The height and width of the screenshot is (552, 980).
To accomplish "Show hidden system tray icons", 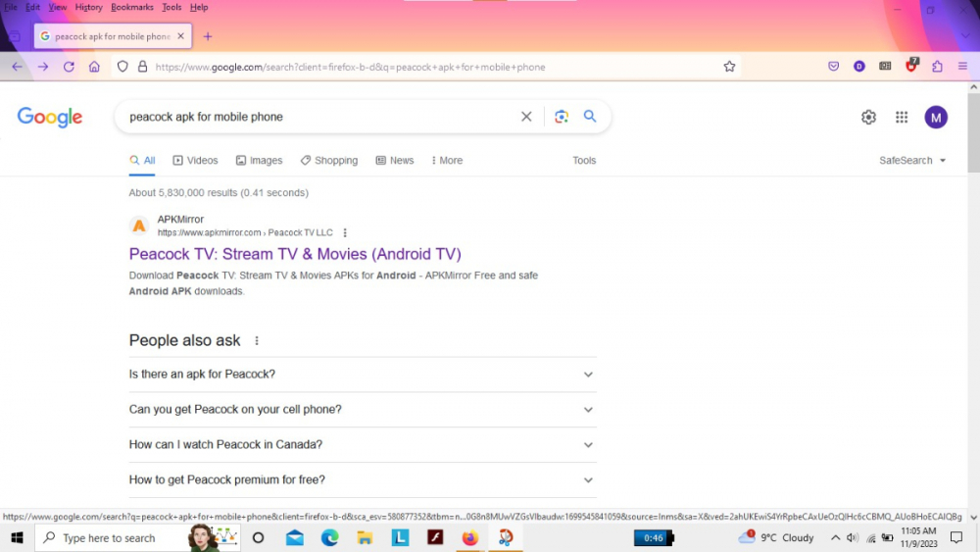I will point(835,537).
